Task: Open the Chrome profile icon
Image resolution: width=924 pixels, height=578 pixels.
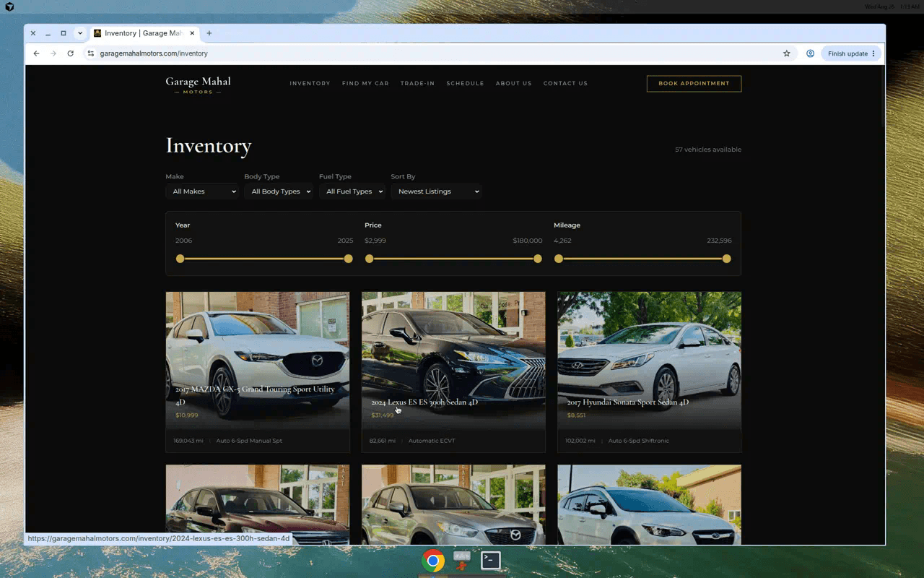Action: coord(811,53)
